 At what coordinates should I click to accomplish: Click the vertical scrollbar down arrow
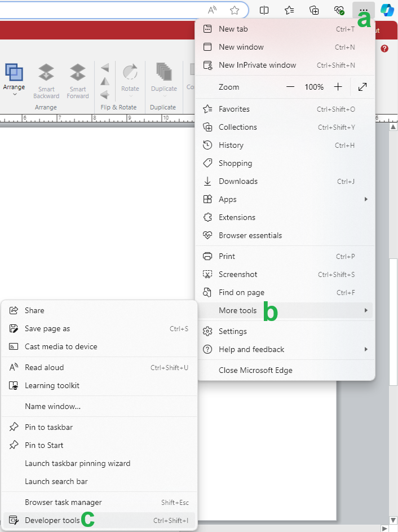click(x=393, y=520)
